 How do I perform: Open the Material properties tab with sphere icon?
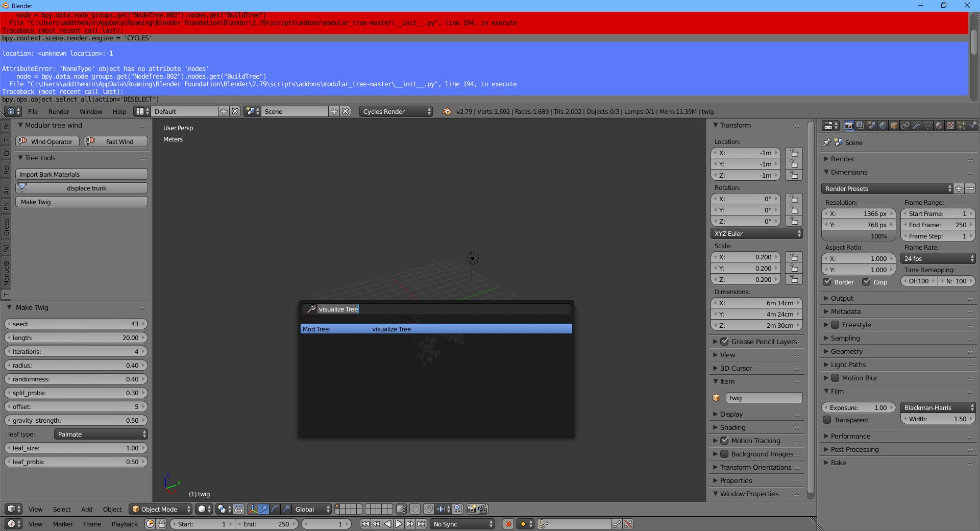point(939,126)
